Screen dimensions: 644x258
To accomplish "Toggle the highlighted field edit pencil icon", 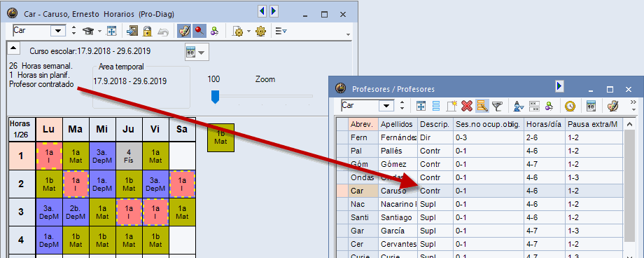I will [x=482, y=106].
